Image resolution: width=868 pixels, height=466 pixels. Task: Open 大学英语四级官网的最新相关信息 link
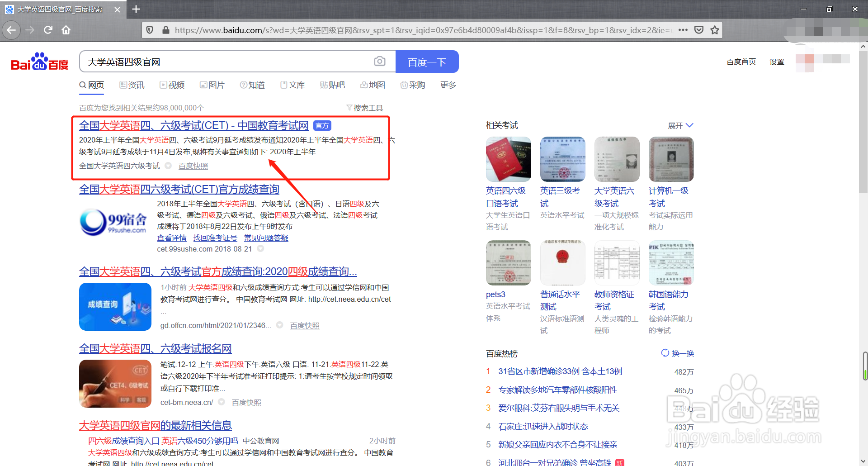point(155,425)
